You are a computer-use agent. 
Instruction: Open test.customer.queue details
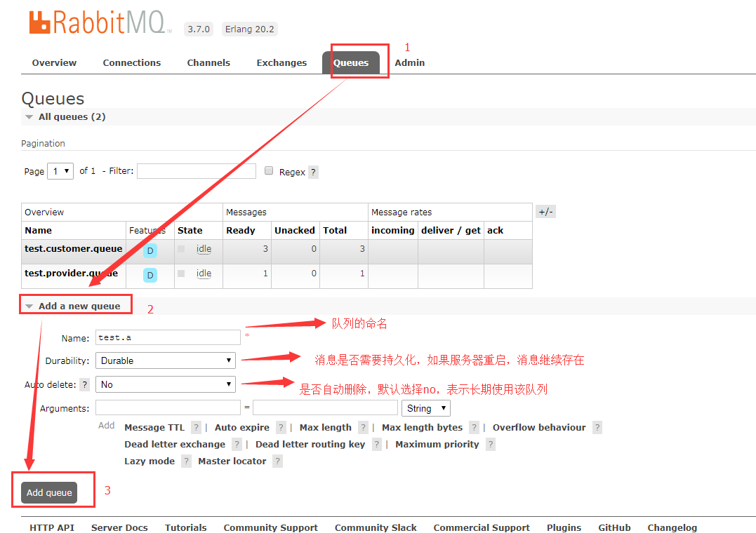coord(73,249)
